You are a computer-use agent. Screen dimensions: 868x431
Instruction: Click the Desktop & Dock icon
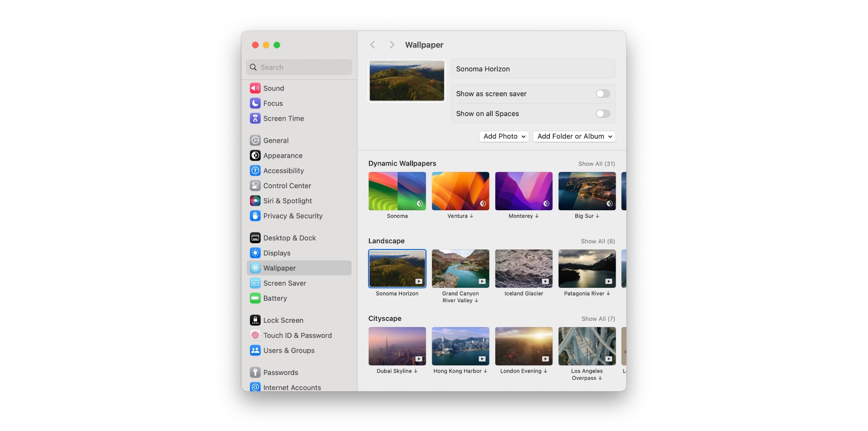[x=255, y=238]
